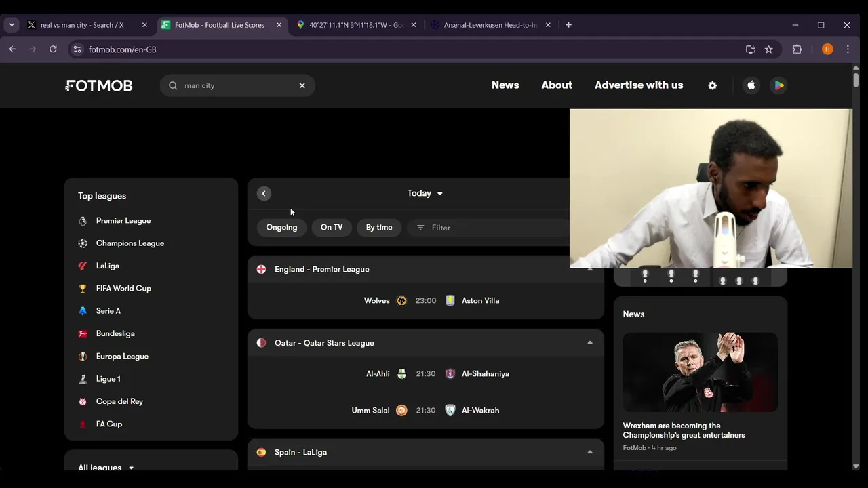Image resolution: width=868 pixels, height=488 pixels.
Task: Click the Aston Villa club crest
Action: click(x=450, y=301)
